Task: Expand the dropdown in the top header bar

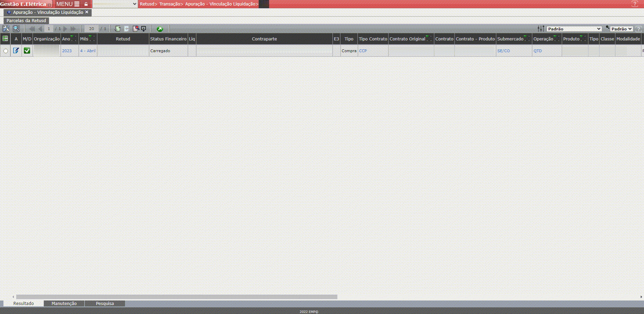Action: (115, 4)
